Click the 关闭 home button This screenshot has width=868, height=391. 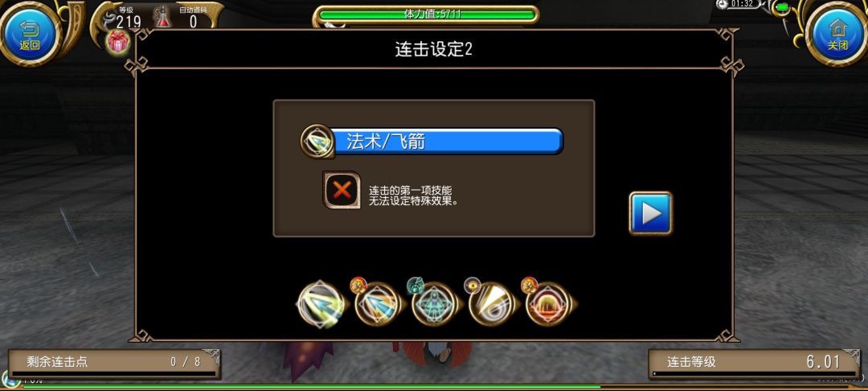pos(837,34)
